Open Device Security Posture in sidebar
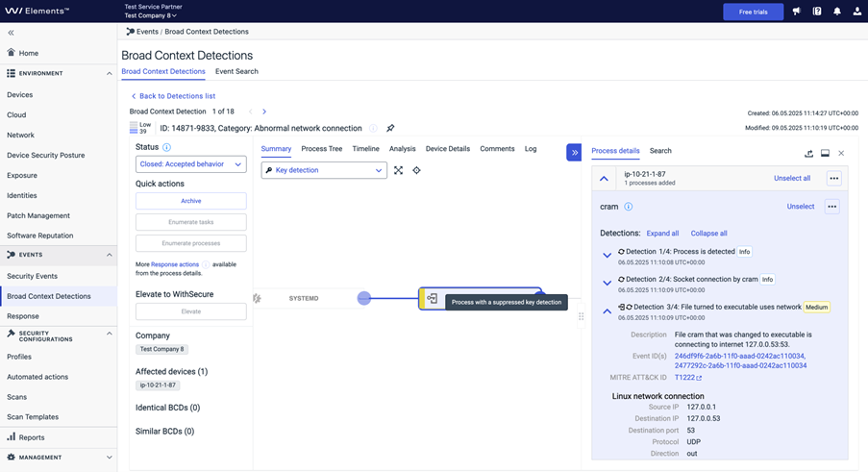 (46, 156)
